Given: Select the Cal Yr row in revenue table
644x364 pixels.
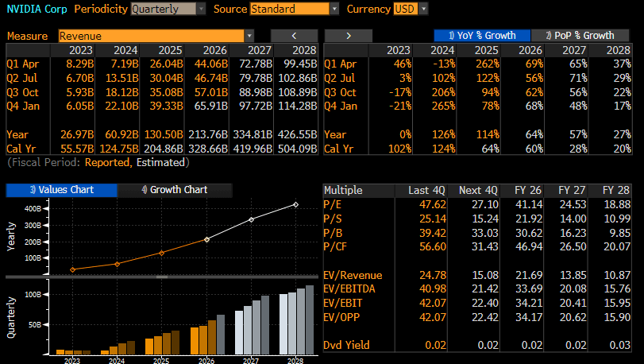Looking at the screenshot, I should tap(21, 149).
